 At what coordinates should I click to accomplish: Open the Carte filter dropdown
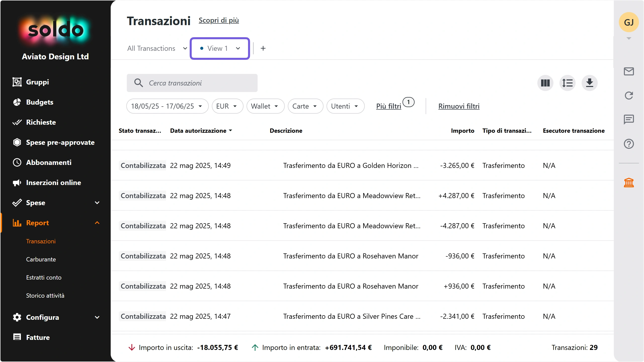(x=305, y=106)
